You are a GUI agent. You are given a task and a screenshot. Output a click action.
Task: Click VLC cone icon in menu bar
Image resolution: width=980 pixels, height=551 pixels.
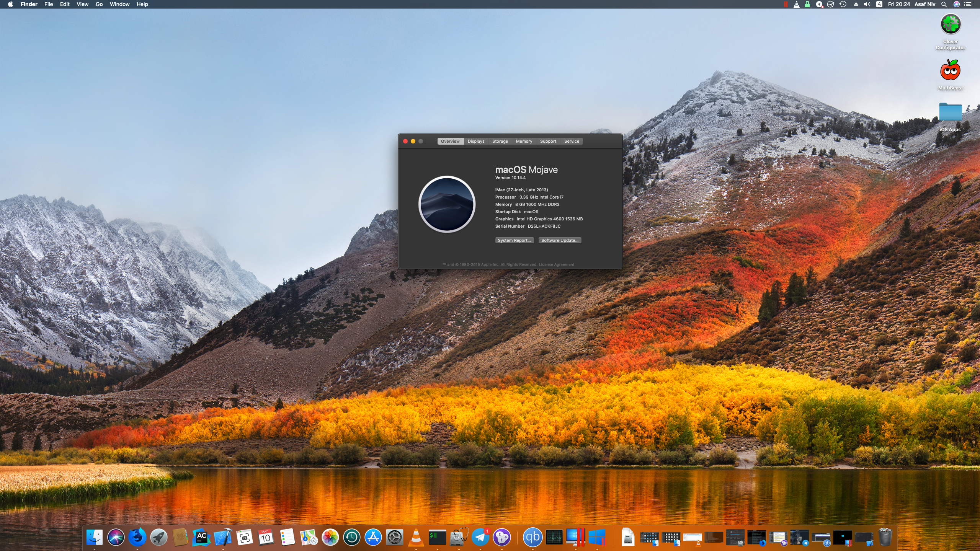797,4
